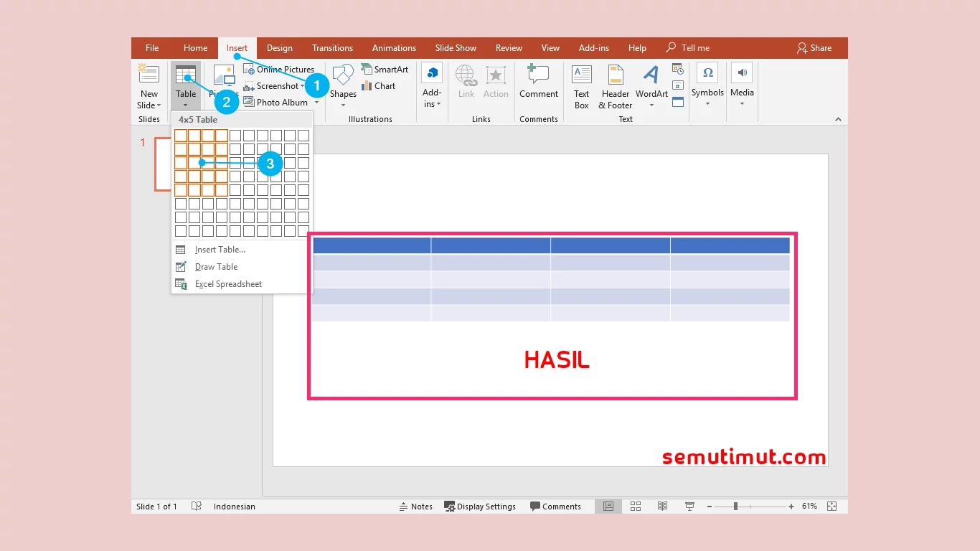Switch to Reading View
This screenshot has width=980, height=551.
[663, 506]
